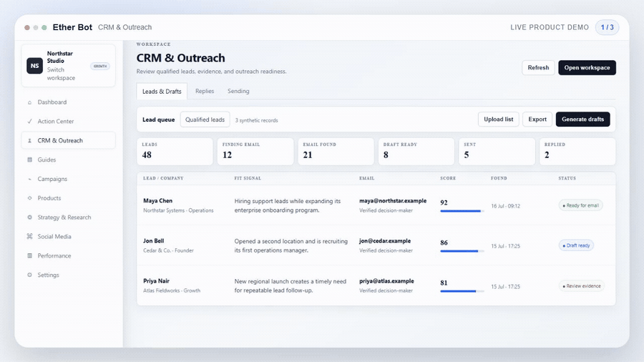Click the Settings gear icon

(29, 275)
